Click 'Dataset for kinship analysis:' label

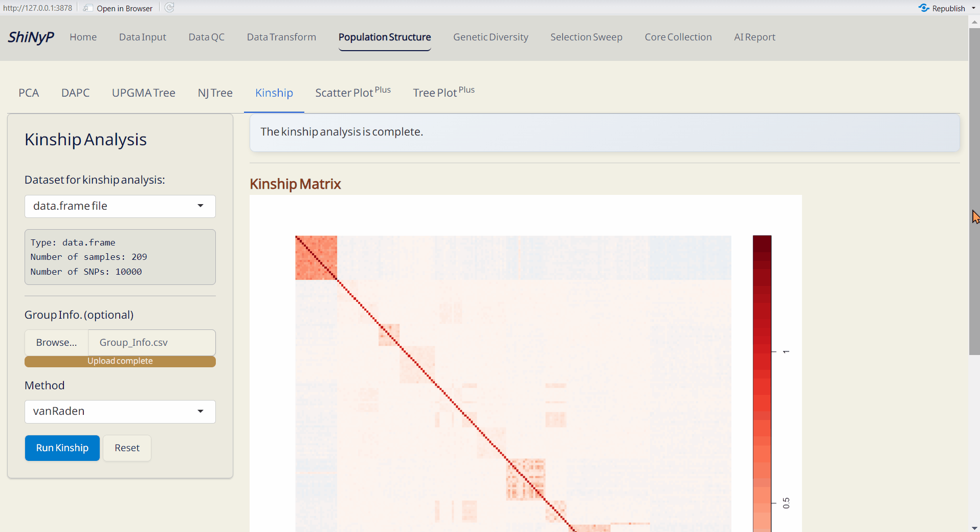(x=95, y=180)
